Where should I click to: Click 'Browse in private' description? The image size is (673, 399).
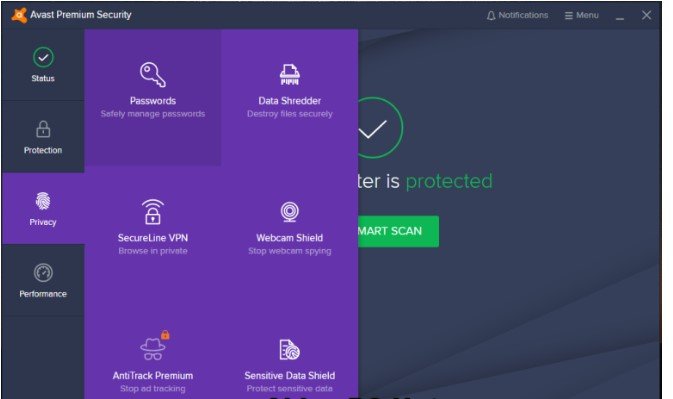pyautogui.click(x=153, y=251)
